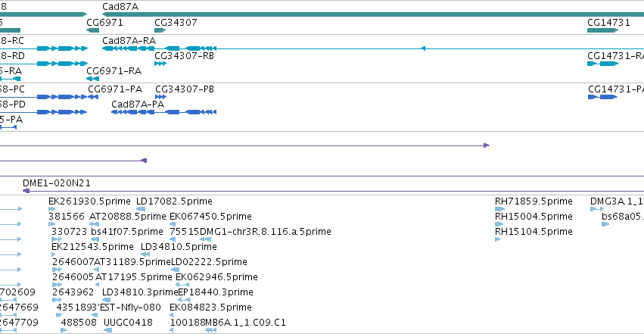Select the EP18440.3prime EST glyph

tap(184, 299)
